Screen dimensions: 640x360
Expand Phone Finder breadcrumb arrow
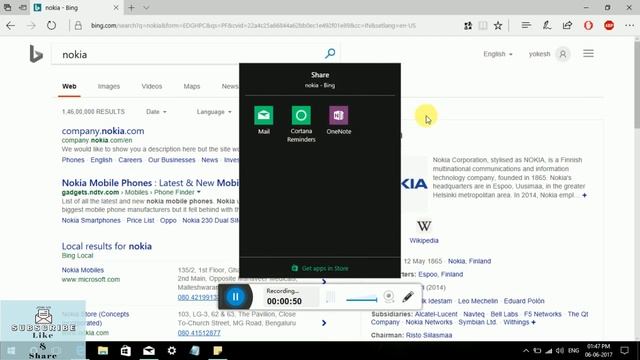(199, 192)
